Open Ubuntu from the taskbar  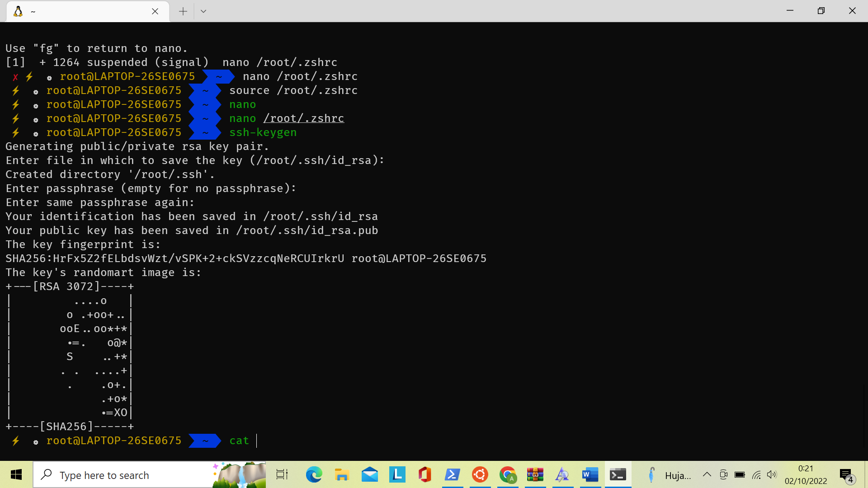click(x=480, y=475)
